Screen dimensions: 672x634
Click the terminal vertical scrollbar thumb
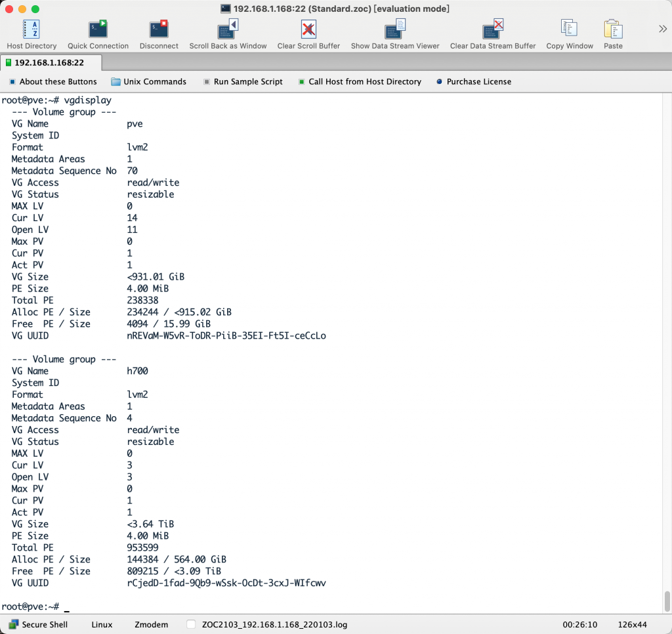click(667, 601)
